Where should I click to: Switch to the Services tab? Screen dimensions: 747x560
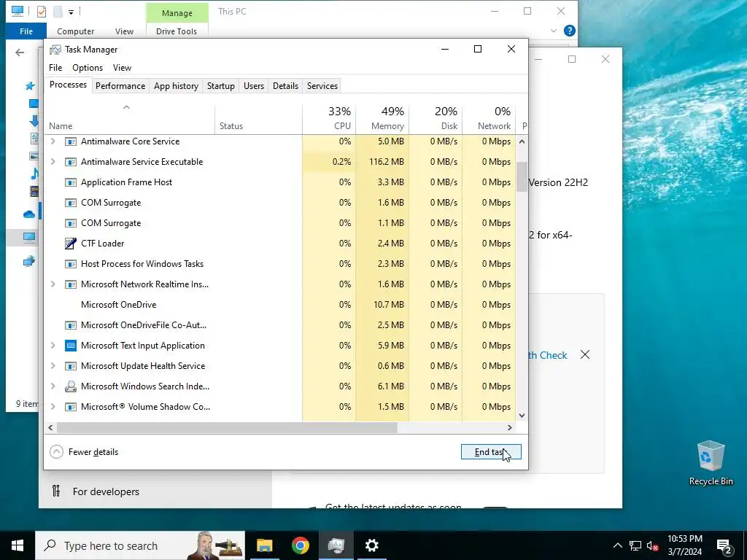[322, 86]
